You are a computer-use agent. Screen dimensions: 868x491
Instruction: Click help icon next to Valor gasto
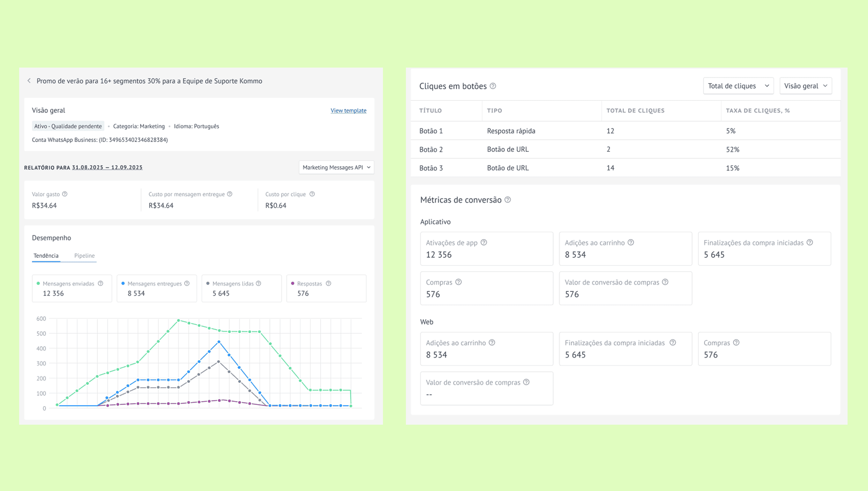click(x=65, y=194)
